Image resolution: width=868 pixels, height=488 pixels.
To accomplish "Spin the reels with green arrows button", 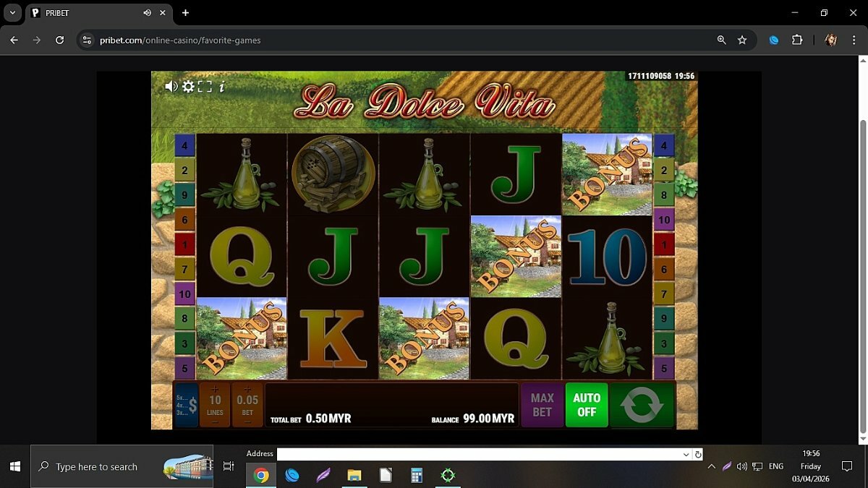I will click(642, 405).
